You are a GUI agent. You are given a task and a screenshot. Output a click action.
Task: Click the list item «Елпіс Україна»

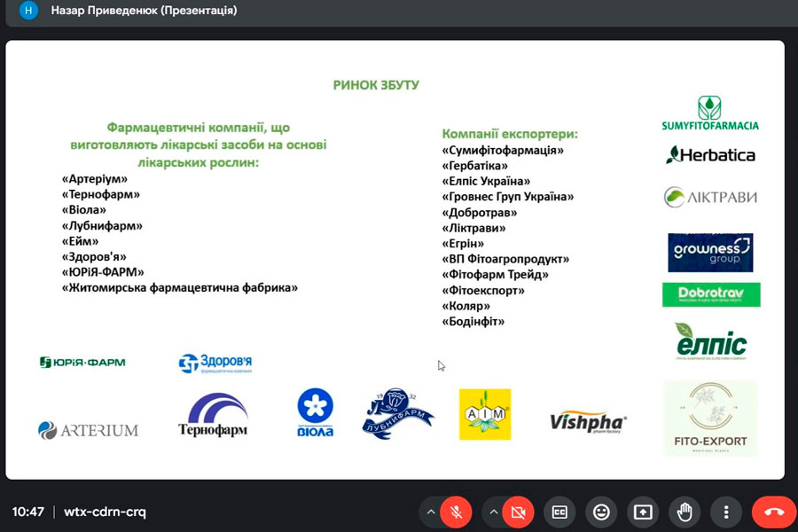pyautogui.click(x=486, y=181)
